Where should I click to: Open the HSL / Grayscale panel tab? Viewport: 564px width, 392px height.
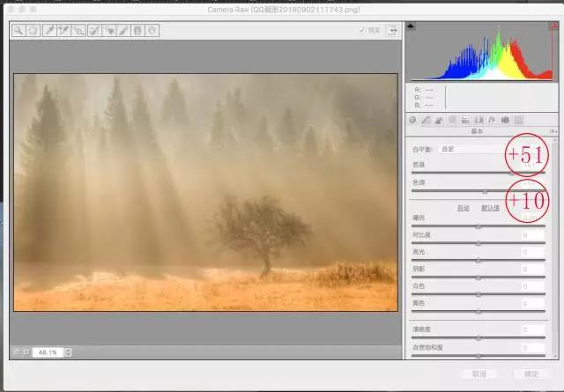[452, 120]
